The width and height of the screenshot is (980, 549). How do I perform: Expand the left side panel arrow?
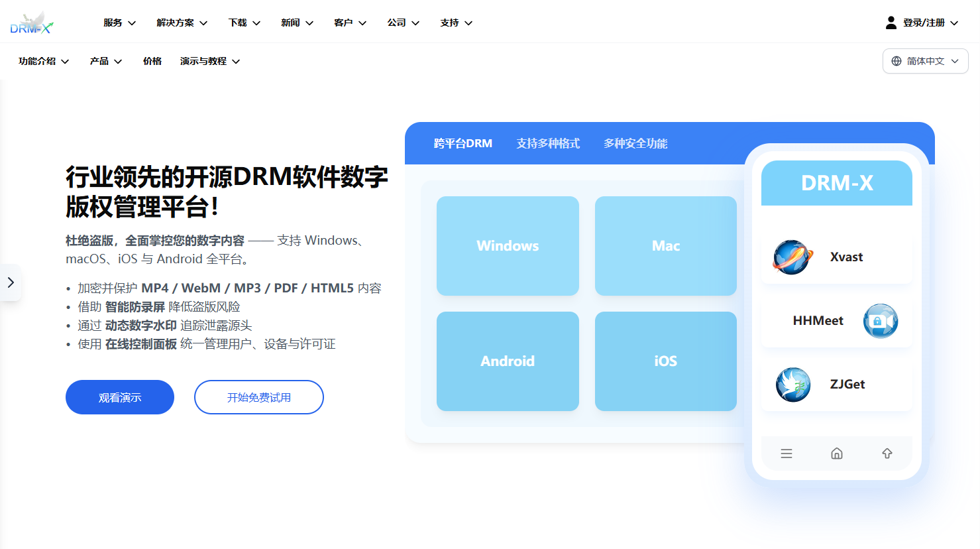click(x=11, y=282)
